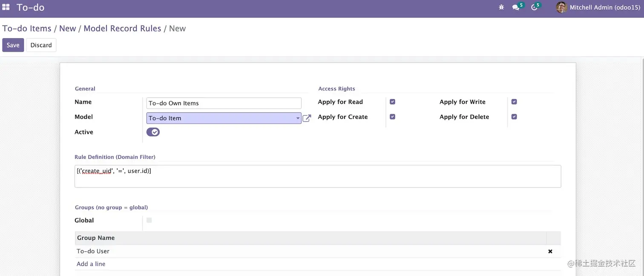Remove the To-do User group with the x
The image size is (644, 276).
pos(550,251)
